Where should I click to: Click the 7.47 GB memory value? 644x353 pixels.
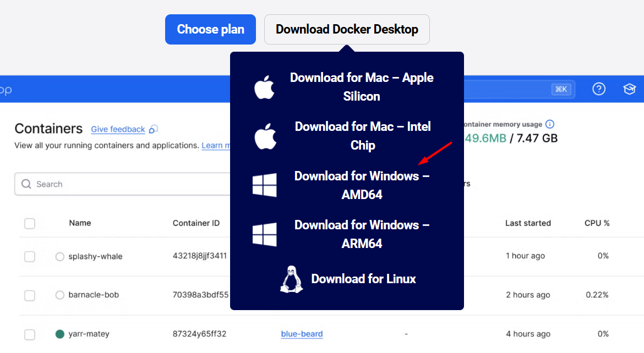[x=537, y=139]
